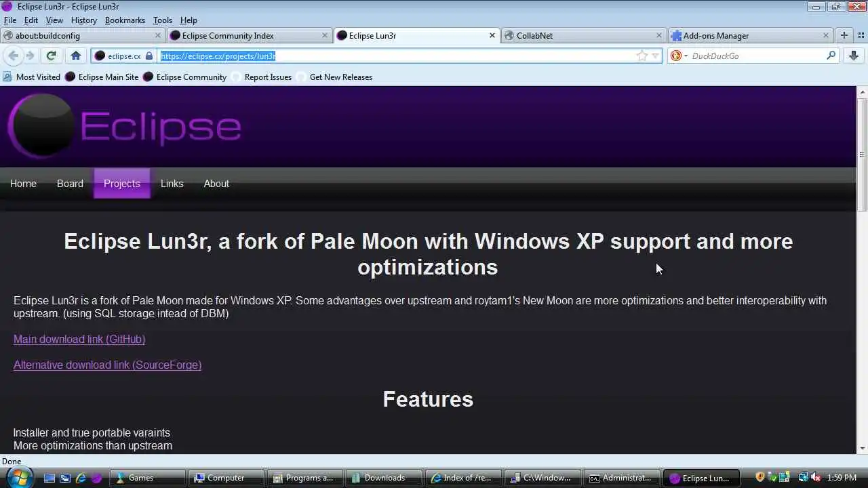Close the Eclipse Community Index tab
868x488 pixels.
(x=325, y=35)
